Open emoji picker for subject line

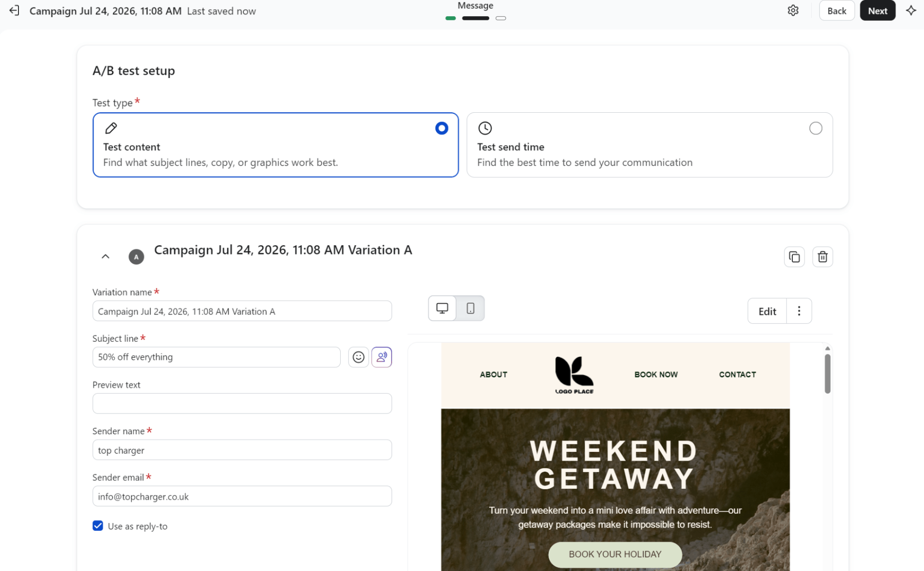[x=358, y=357]
